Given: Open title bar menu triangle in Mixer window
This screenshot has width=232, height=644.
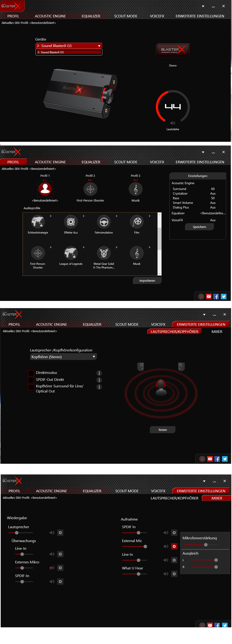Looking at the screenshot, I should click(x=204, y=481).
